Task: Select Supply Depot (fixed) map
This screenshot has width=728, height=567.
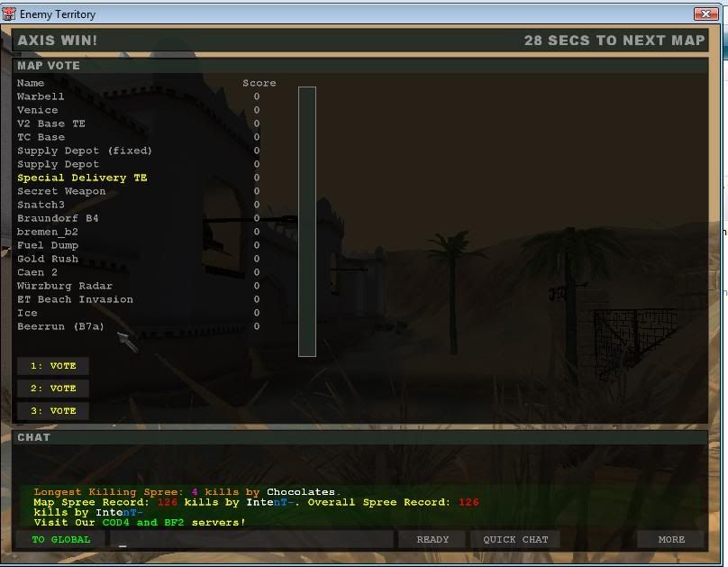Action: (x=85, y=151)
